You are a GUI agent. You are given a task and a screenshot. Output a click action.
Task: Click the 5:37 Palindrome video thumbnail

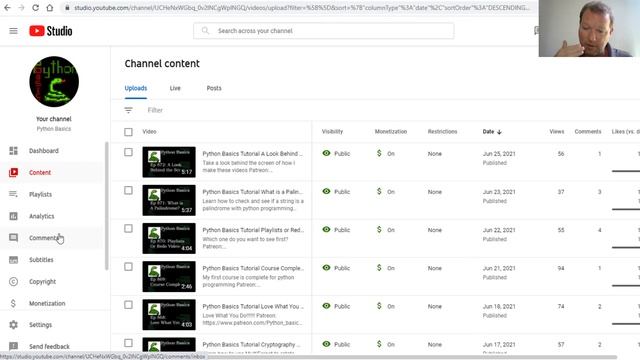click(x=169, y=200)
